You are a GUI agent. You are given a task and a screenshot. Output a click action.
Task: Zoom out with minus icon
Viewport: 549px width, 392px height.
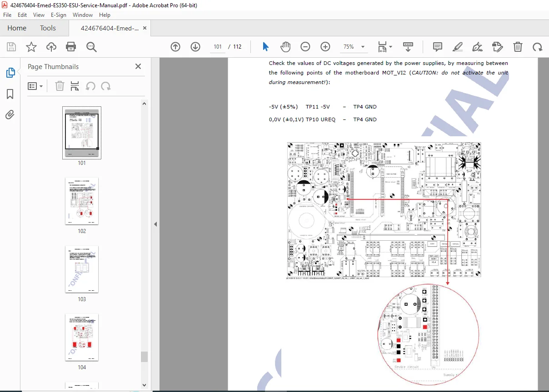click(305, 47)
